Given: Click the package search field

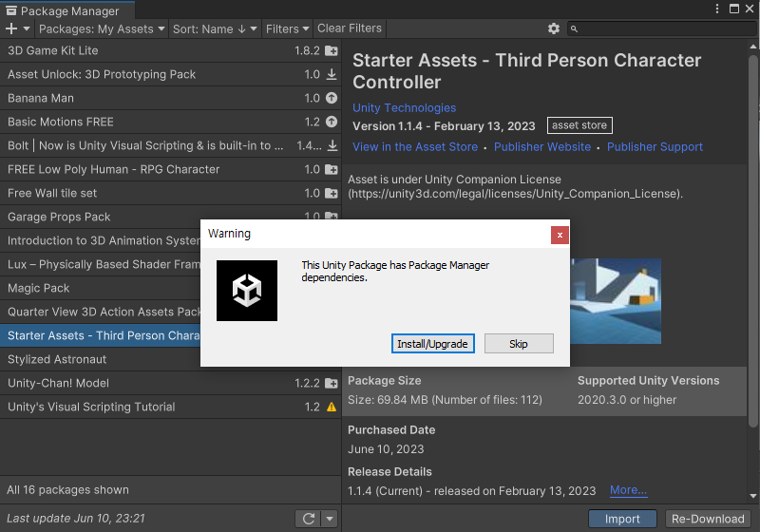Looking at the screenshot, I should 662,28.
